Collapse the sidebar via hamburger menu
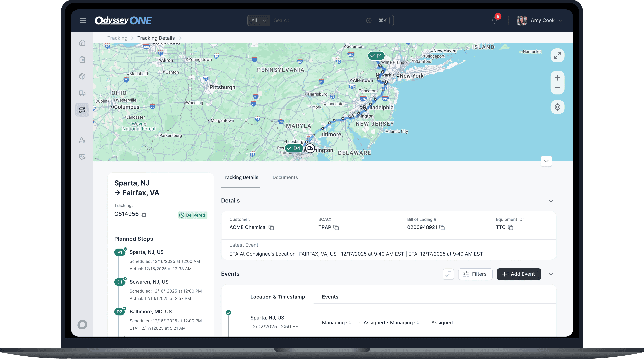 83,20
